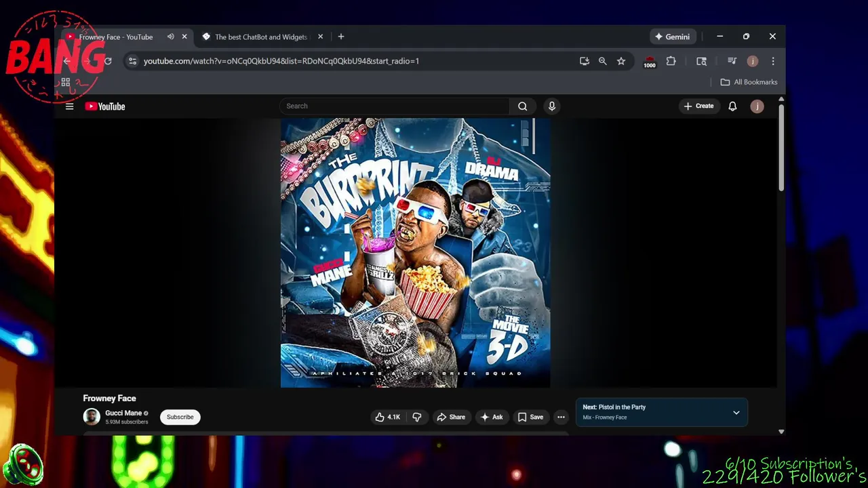Screen dimensions: 868x488
Task: Open more actions three-dot menu under video
Action: point(561,417)
